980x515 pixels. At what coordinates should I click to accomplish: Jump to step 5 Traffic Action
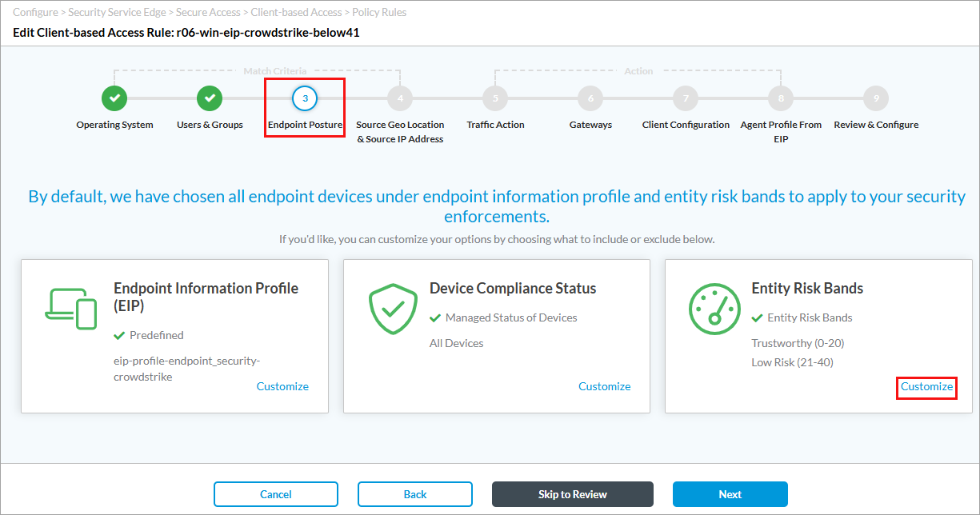[x=495, y=98]
